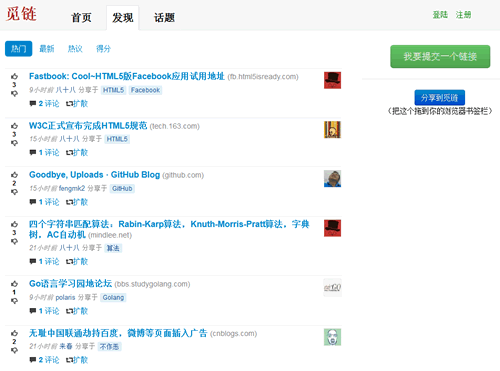
Task: Click the Facebook tag
Action: coord(145,90)
